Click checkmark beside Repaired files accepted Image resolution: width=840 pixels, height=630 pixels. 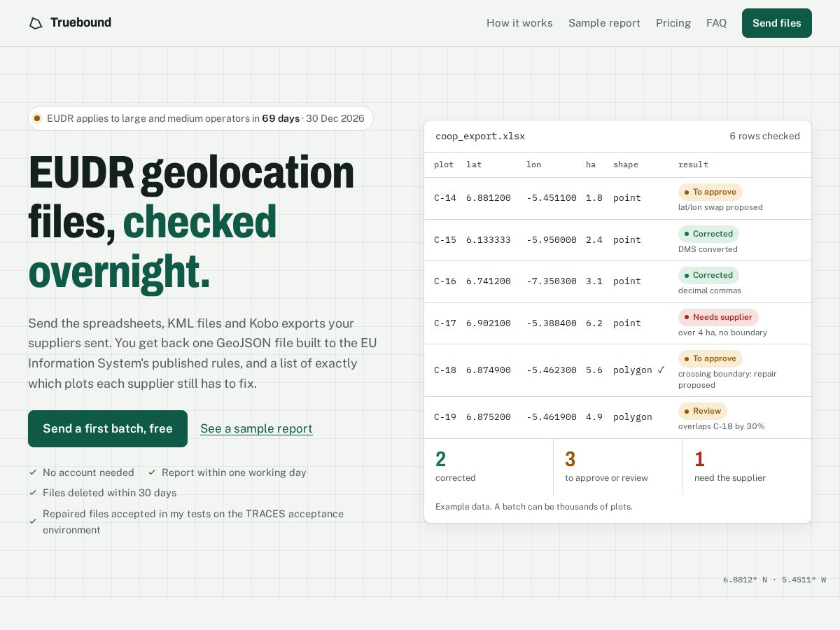pyautogui.click(x=33, y=521)
